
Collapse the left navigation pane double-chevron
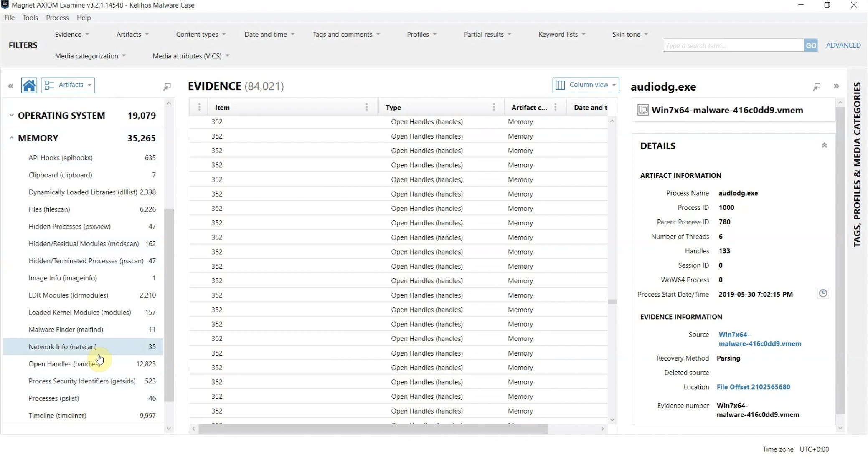(x=10, y=86)
